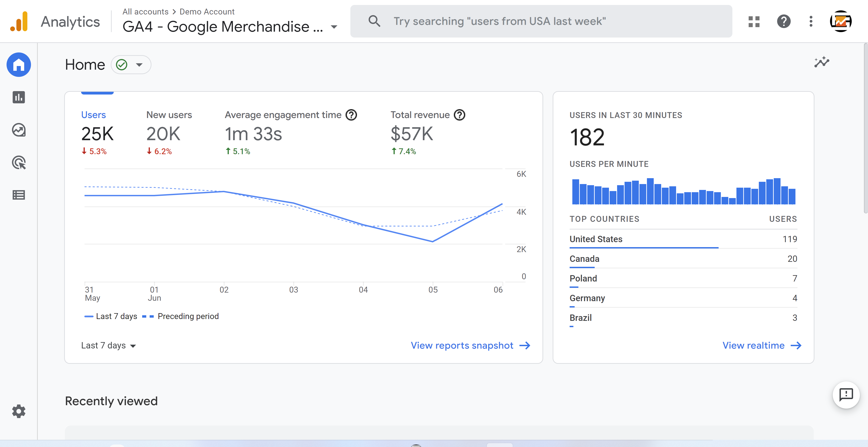This screenshot has width=868, height=447.
Task: Open the Admin gear icon
Action: tap(19, 411)
